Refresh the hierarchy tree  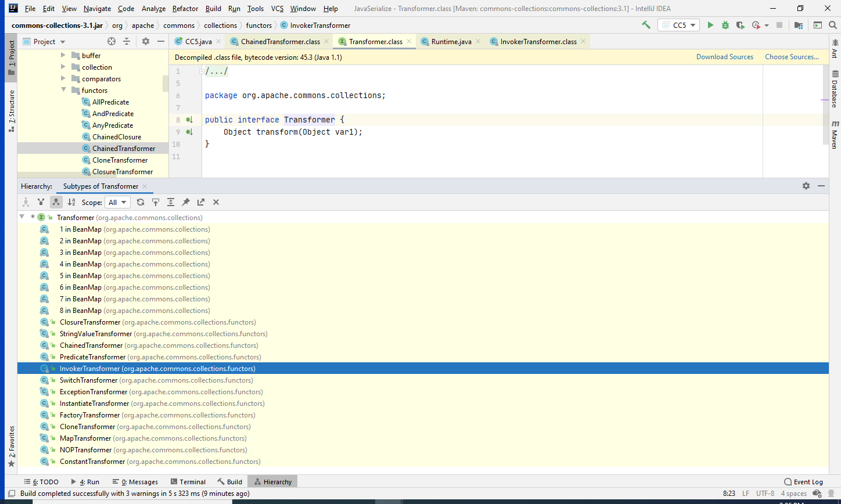[x=141, y=202]
